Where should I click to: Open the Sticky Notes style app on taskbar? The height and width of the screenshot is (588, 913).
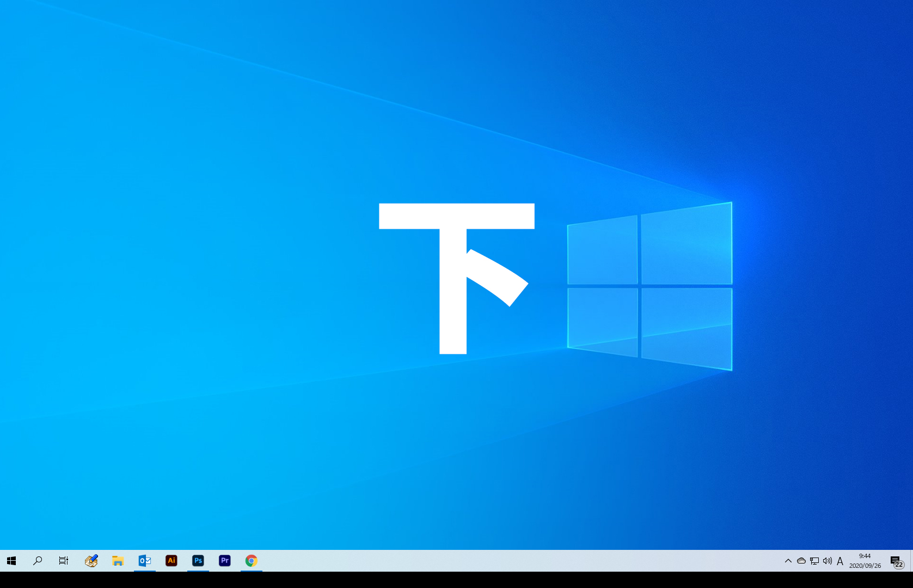pyautogui.click(x=91, y=561)
